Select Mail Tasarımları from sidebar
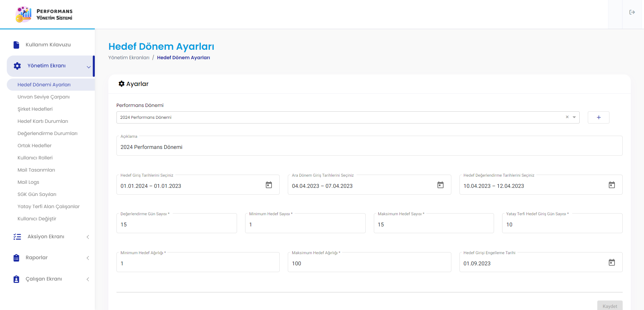This screenshot has width=644, height=310. coord(36,170)
